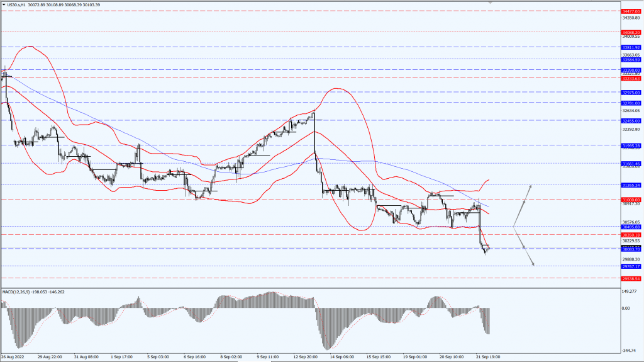Open the dropdown triangle beside US30.s,H1
The width and height of the screenshot is (644, 362).
[3, 4]
